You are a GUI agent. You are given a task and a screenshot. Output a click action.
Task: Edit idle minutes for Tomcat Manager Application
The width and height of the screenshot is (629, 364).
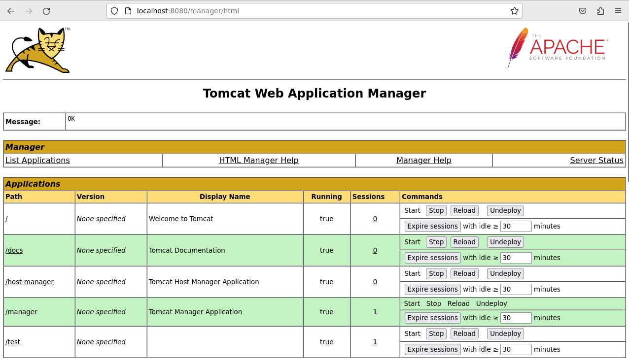point(516,318)
